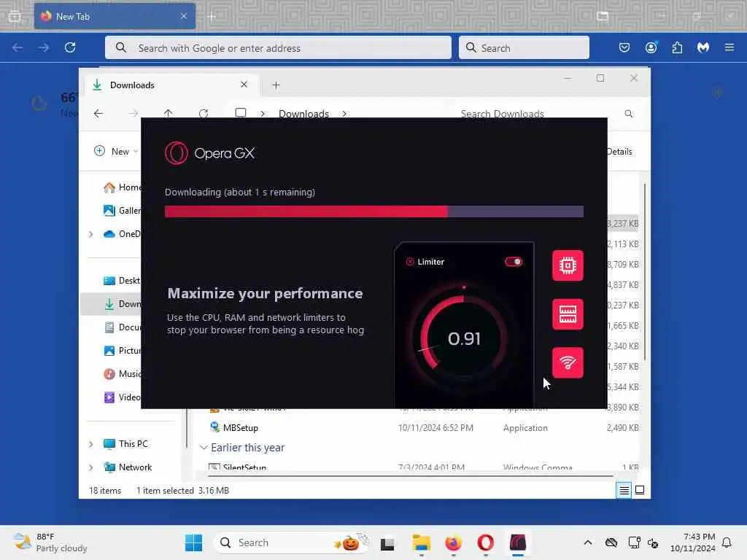747x560 pixels.
Task: Collapse the Earlier this year group
Action: coord(204,448)
